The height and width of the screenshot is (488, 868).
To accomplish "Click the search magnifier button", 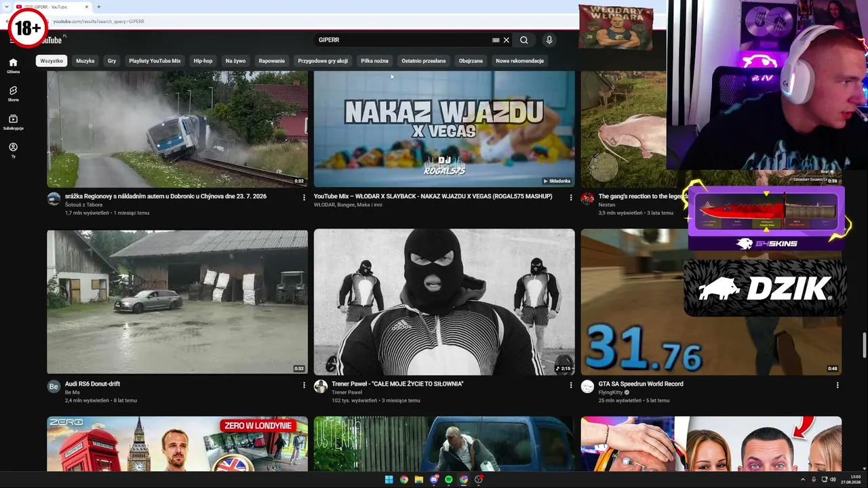I will click(x=524, y=40).
